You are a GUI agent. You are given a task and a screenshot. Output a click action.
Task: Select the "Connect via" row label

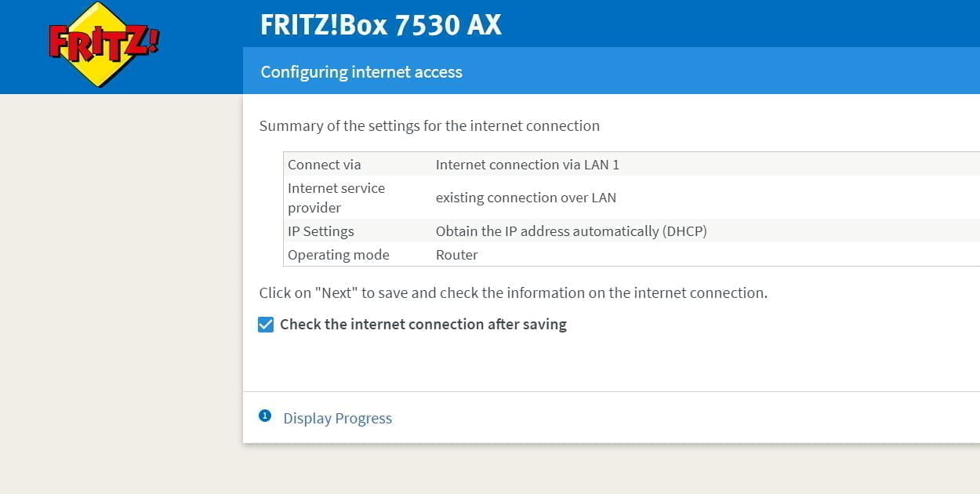[x=324, y=165]
